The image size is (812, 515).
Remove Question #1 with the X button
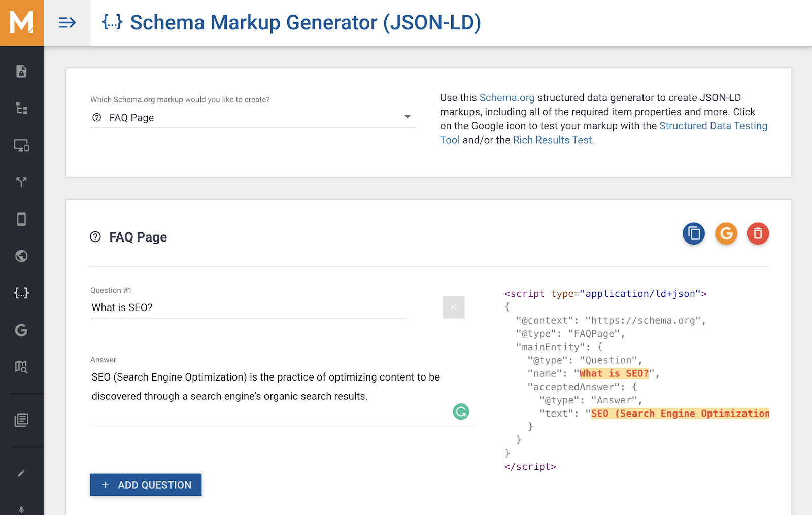[x=453, y=307]
